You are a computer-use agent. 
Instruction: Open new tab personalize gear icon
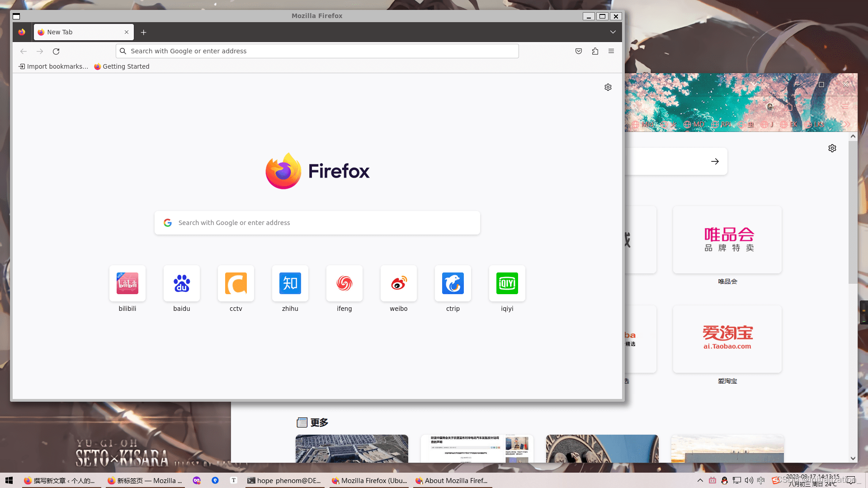point(608,87)
